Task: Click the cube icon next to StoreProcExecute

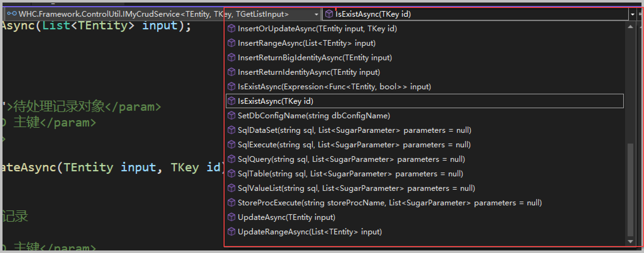Action: [x=231, y=203]
